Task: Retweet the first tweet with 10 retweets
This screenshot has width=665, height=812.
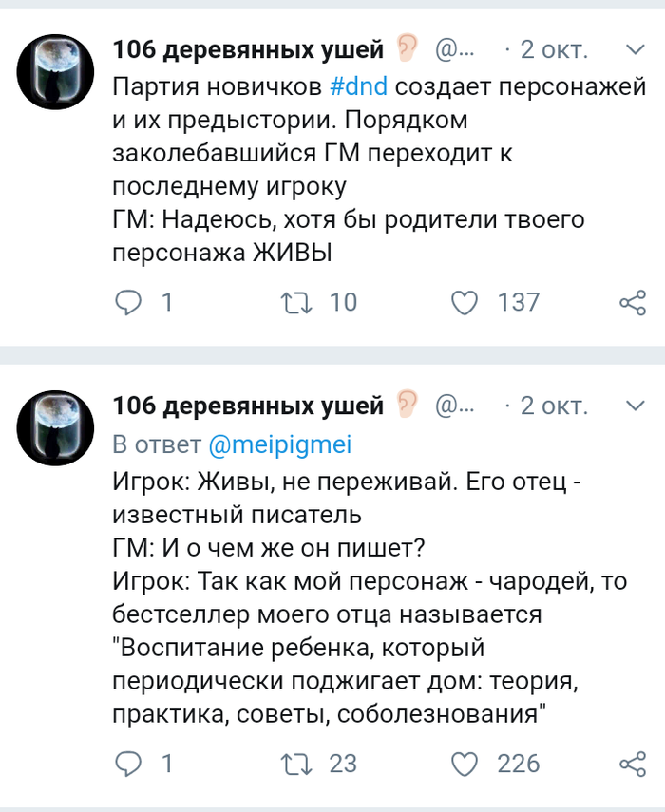Action: (287, 302)
